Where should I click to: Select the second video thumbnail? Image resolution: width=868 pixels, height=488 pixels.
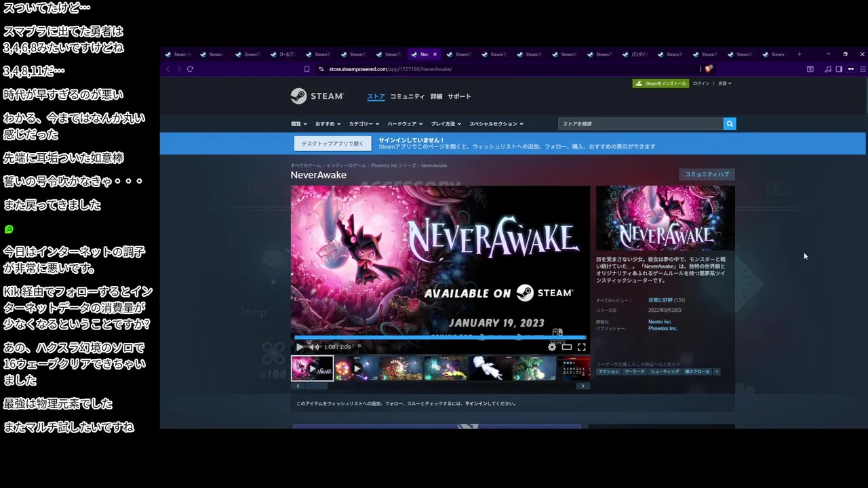357,369
